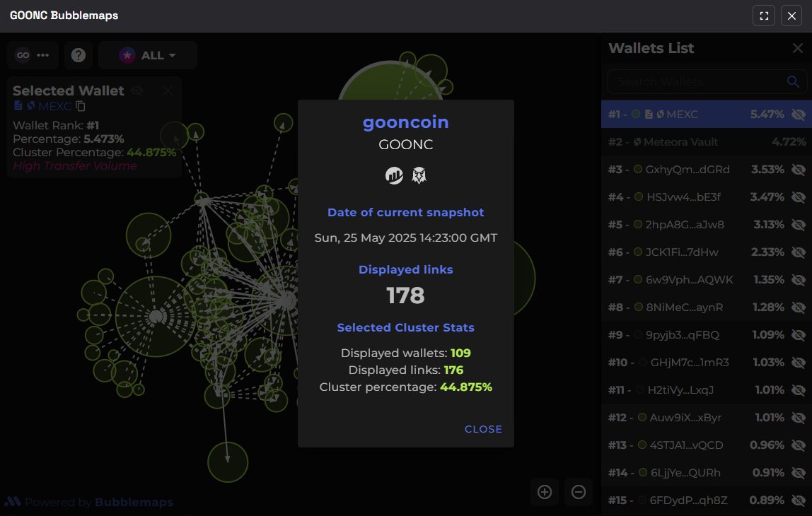Close the GOONC Bubblemaps window
Screen dimensions: 812x516
click(791, 16)
